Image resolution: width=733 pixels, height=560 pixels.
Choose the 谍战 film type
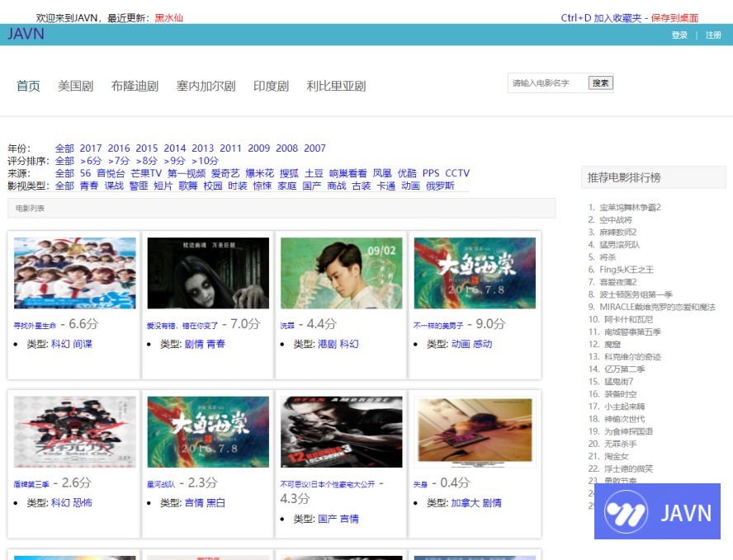[x=114, y=186]
